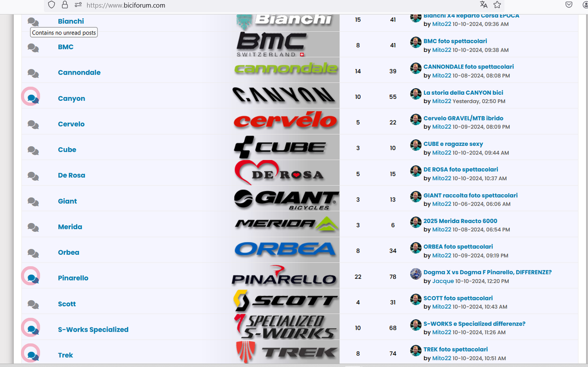588x367 pixels.
Task: Open thread "2025 Merida Reacto 6000"
Action: point(460,221)
